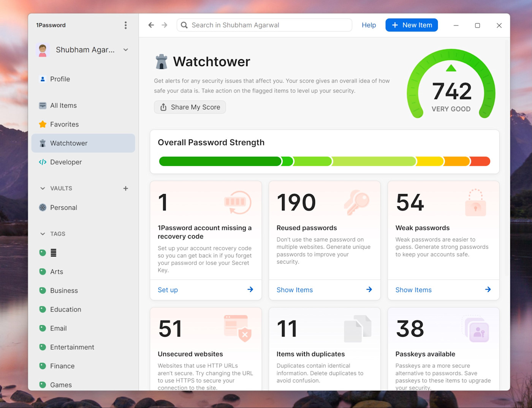
Task: Click the Business tag icon
Action: [x=43, y=291]
